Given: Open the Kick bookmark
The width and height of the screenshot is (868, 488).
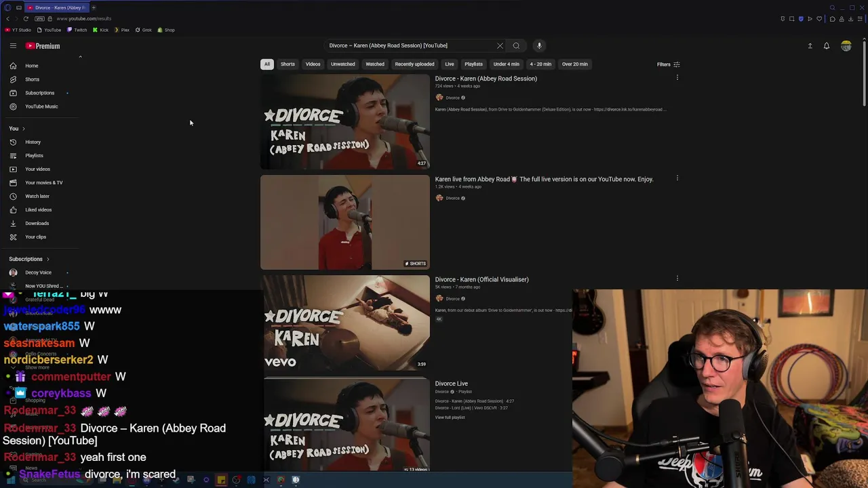Looking at the screenshot, I should coord(100,30).
